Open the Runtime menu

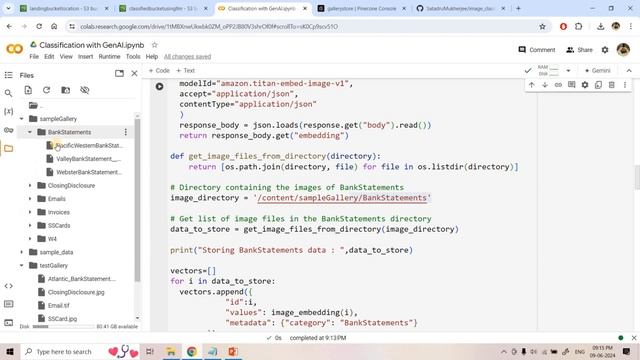109,57
